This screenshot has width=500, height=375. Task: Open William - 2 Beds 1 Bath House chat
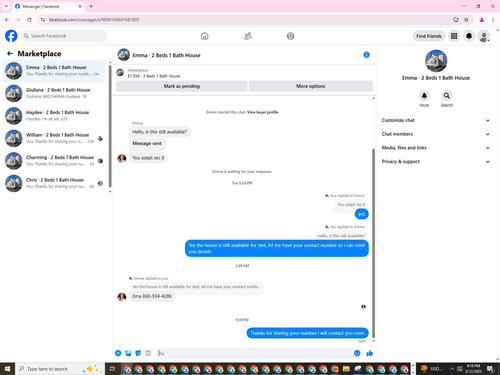(x=54, y=138)
